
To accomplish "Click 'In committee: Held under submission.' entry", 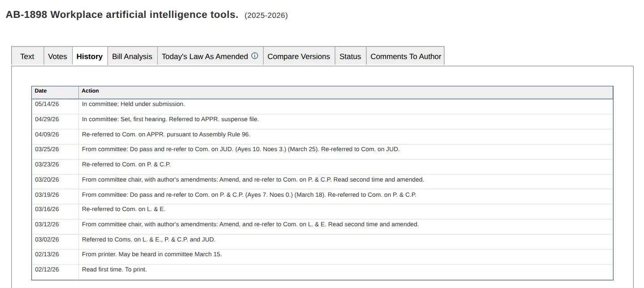I will point(133,104).
